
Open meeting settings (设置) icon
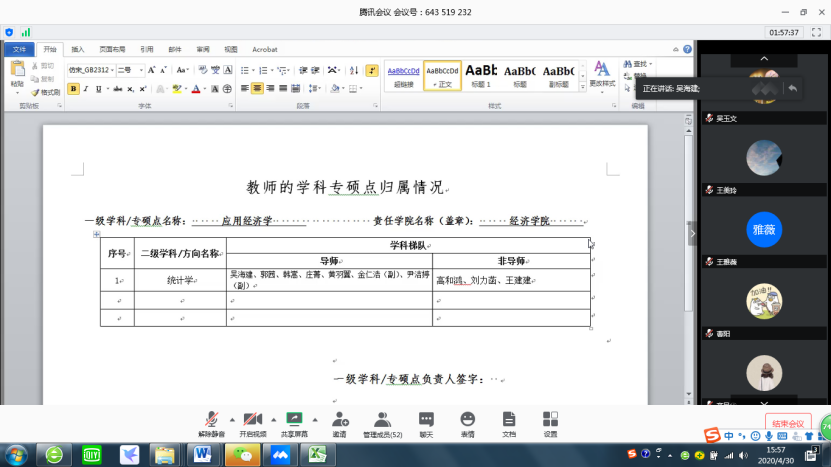(550, 420)
